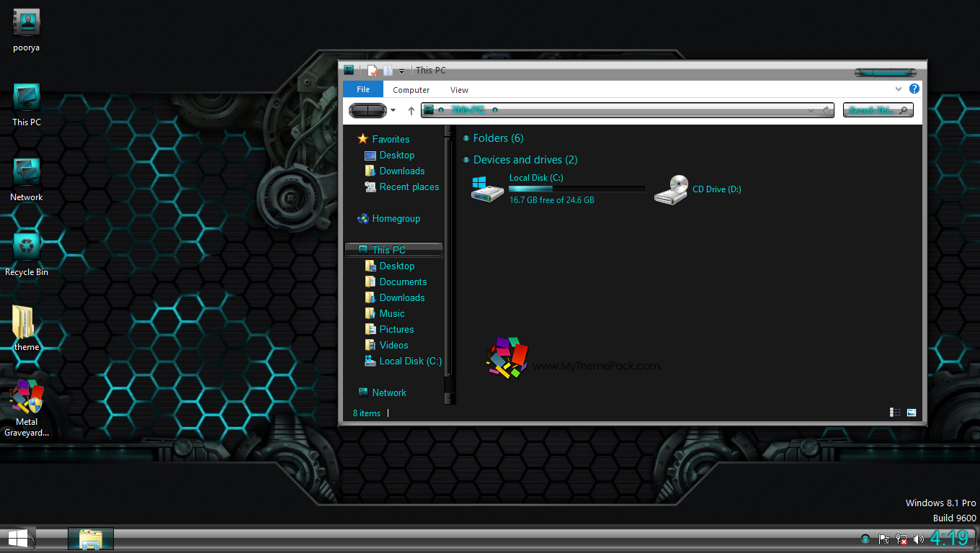Screen dimensions: 980x553
Task: Click the Homegroup globe icon in the sidebar
Action: point(362,218)
